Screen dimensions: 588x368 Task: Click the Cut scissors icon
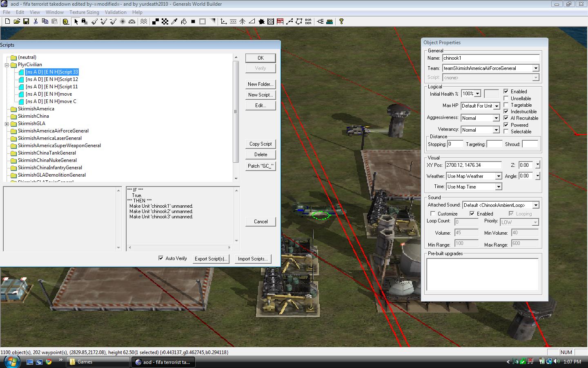36,22
